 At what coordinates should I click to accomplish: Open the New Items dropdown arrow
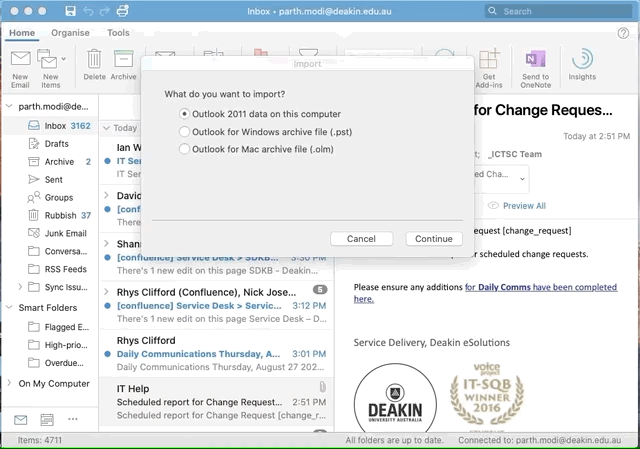[x=64, y=59]
